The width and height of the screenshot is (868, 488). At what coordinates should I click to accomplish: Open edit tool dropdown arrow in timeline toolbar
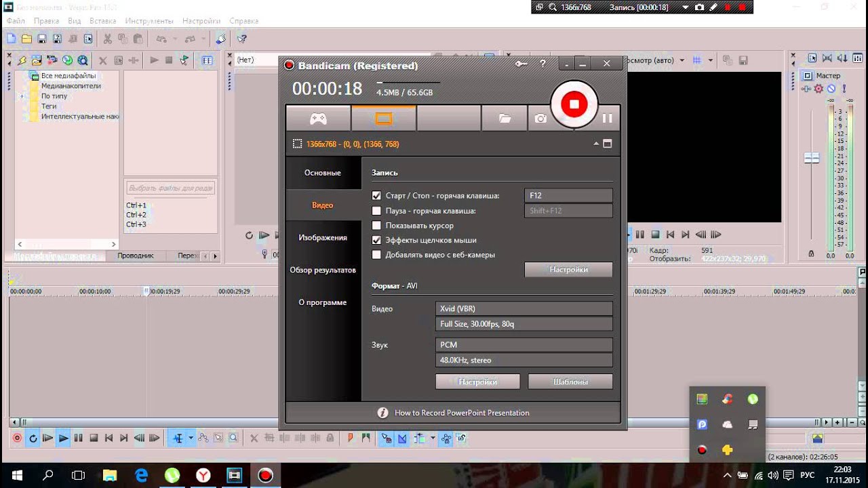pyautogui.click(x=191, y=439)
